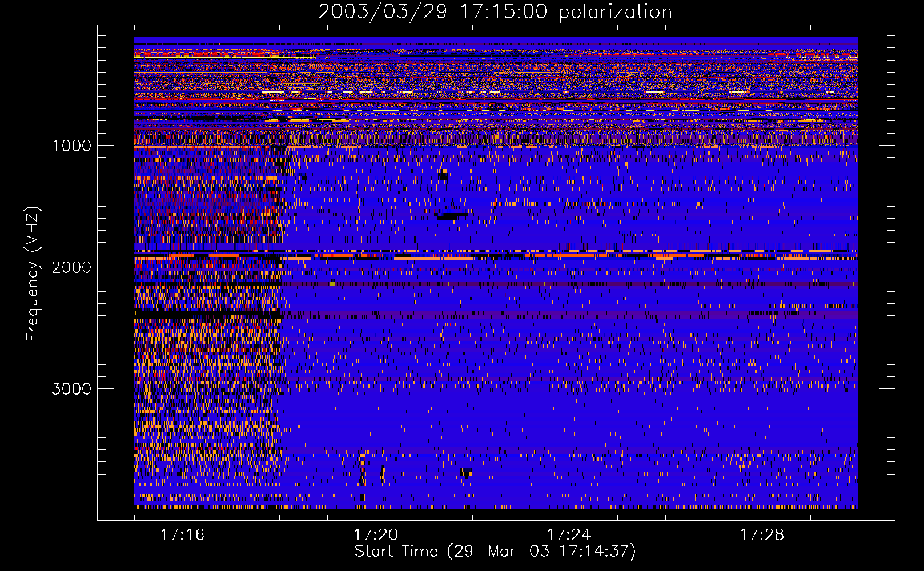924x571 pixels.
Task: Click the 17:16 time tick label
Action: tap(183, 535)
